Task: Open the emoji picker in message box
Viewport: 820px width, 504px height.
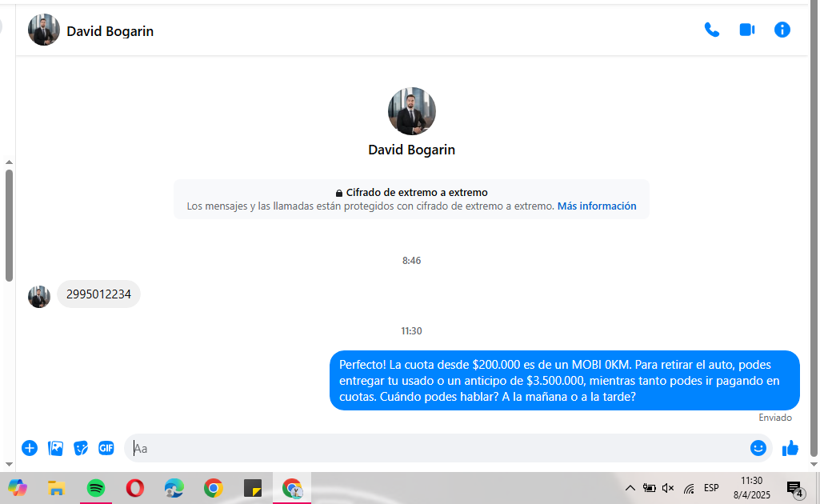Action: (758, 448)
